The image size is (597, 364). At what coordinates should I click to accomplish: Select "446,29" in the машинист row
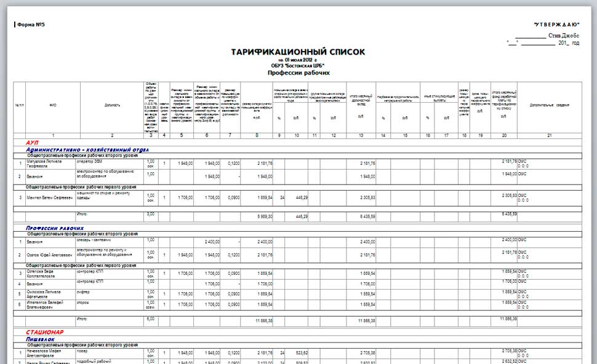click(x=302, y=198)
